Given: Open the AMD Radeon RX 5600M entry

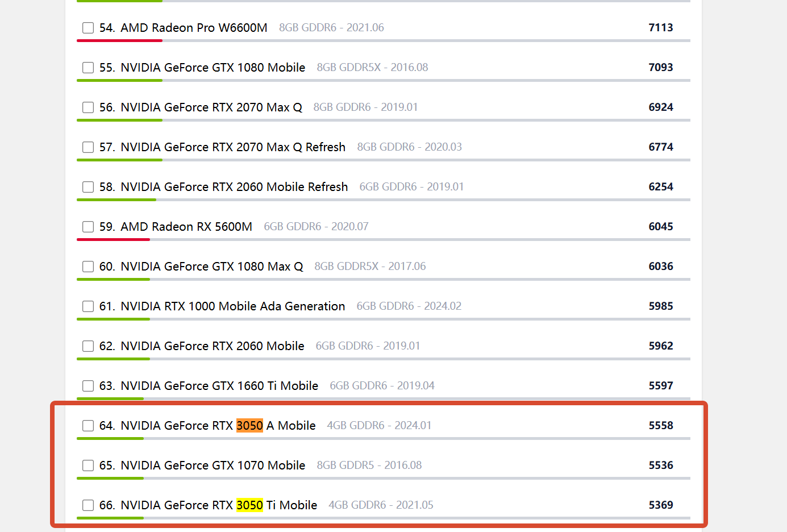Looking at the screenshot, I should click(186, 227).
